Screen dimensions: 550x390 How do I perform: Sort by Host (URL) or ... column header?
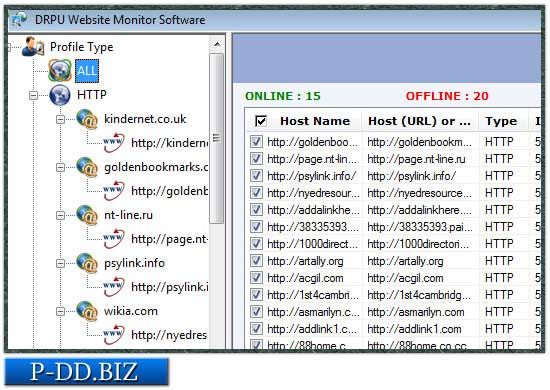click(419, 121)
